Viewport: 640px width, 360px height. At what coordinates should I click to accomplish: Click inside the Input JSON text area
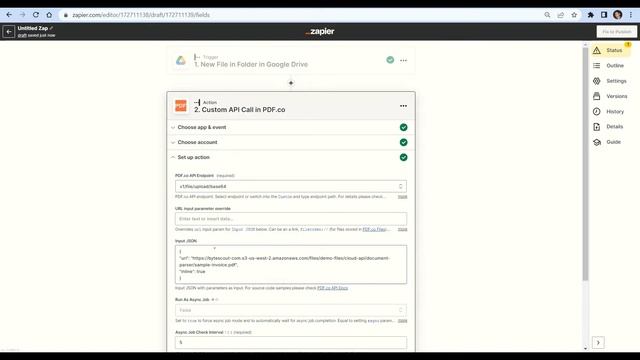coord(291,264)
